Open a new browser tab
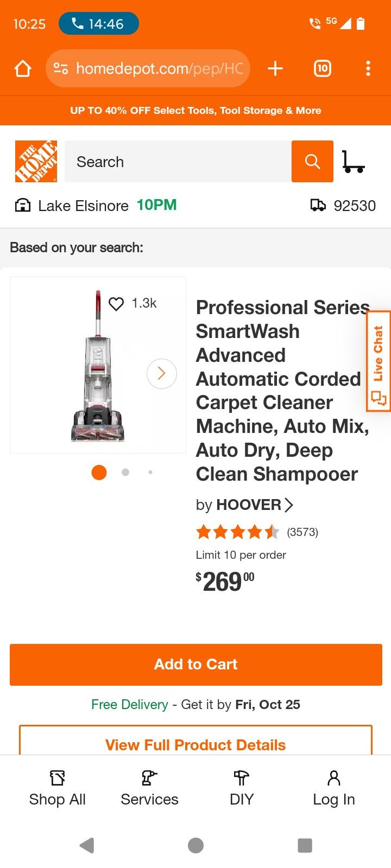Screen dimensions: 391x868 coord(275,69)
